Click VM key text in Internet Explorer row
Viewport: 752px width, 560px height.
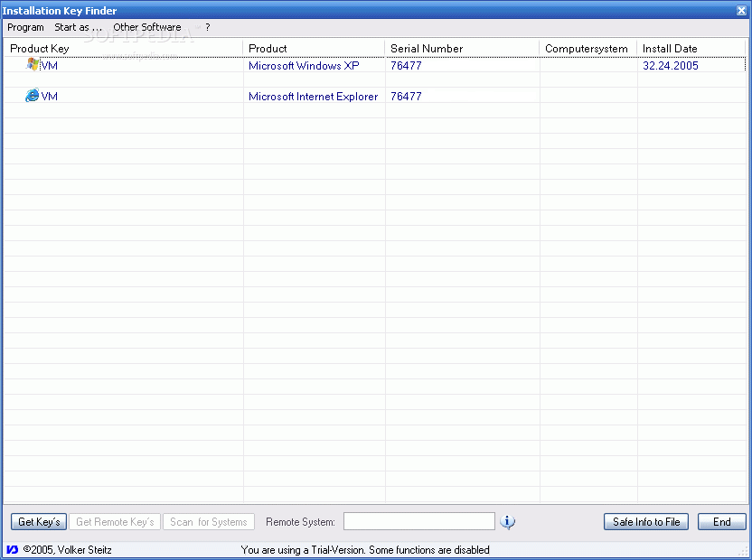tap(50, 97)
